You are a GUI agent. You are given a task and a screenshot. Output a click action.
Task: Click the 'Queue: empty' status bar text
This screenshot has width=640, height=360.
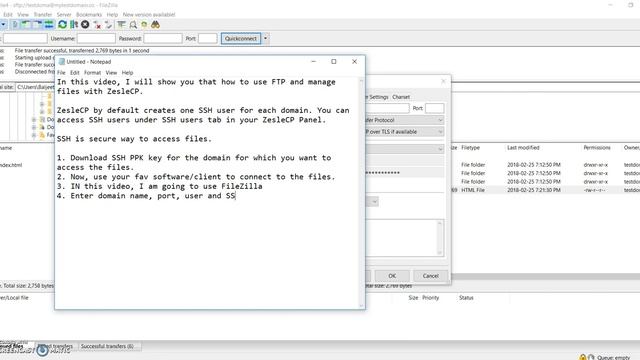[613, 358]
